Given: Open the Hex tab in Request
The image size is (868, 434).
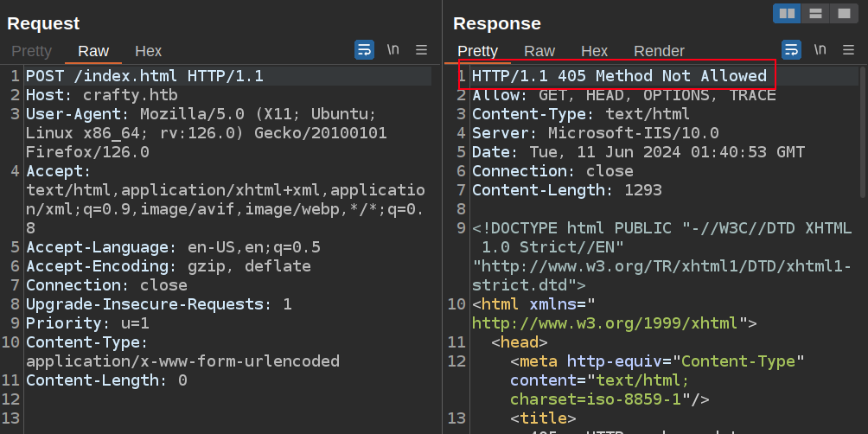Looking at the screenshot, I should click(148, 51).
